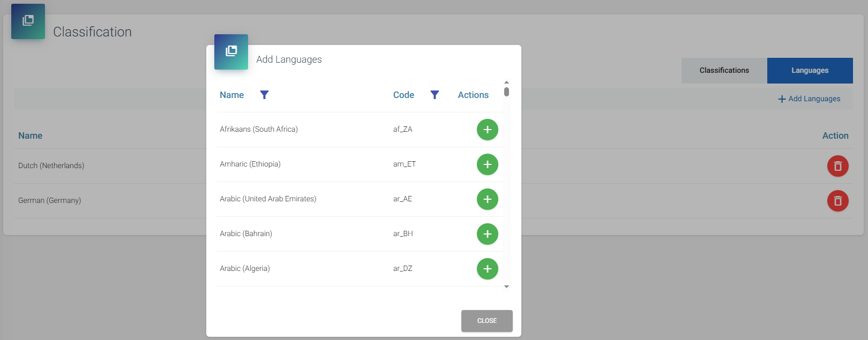Delete Dutch (Netherlands) language
The image size is (868, 340).
[837, 166]
